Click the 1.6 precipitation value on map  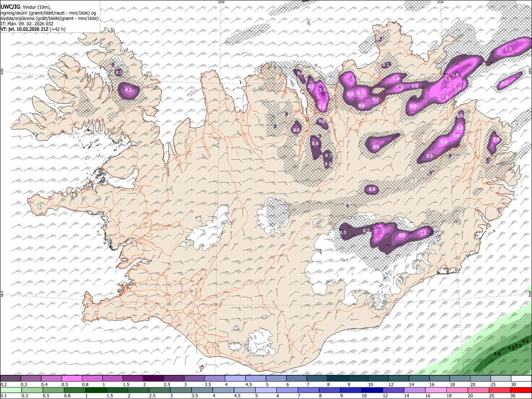(x=456, y=75)
